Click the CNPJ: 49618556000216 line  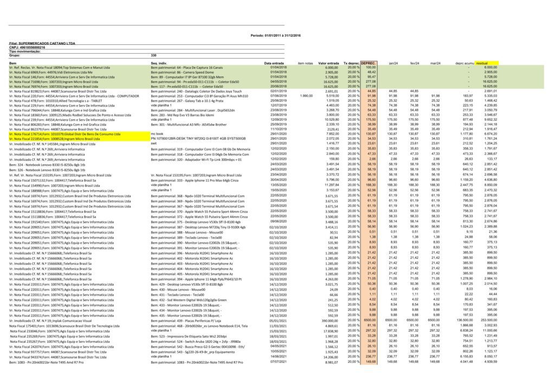pyautogui.click(x=27, y=47)
